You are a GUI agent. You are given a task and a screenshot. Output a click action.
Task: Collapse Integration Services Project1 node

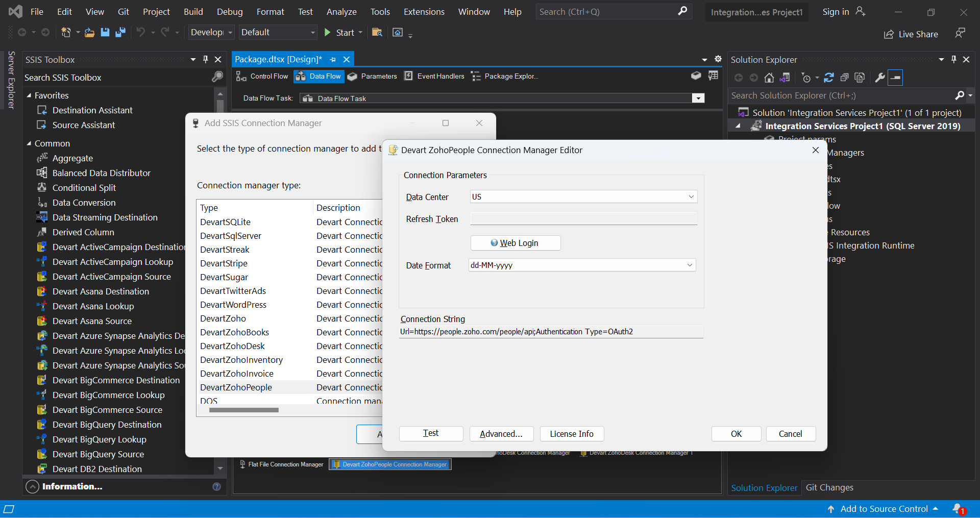pyautogui.click(x=738, y=126)
